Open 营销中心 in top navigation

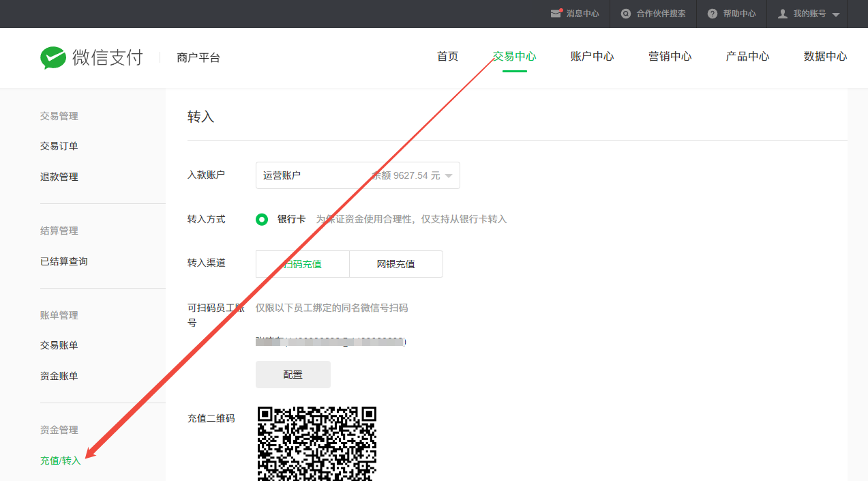click(x=670, y=57)
